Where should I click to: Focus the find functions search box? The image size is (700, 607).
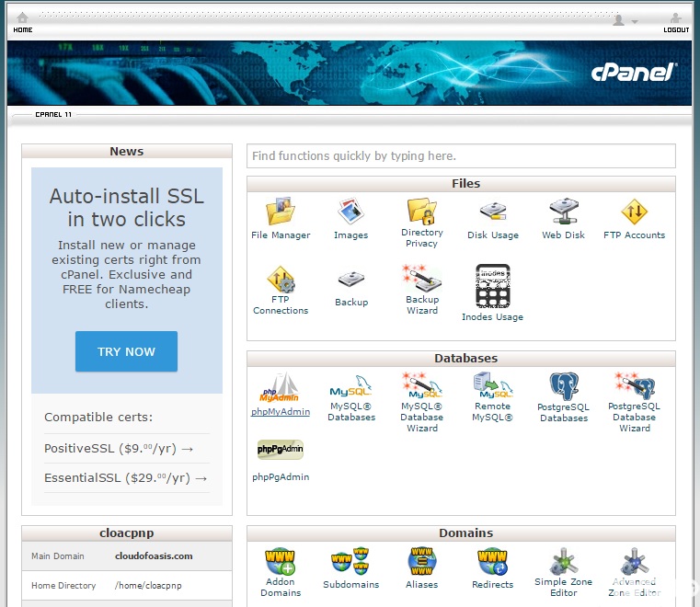point(461,155)
